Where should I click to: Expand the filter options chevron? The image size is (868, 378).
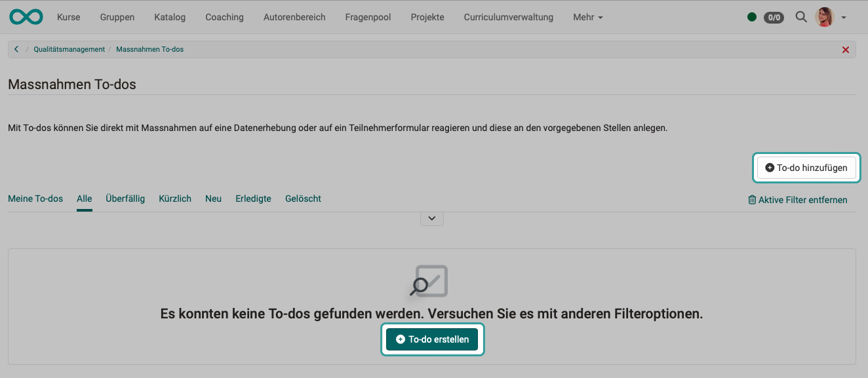[x=431, y=218]
